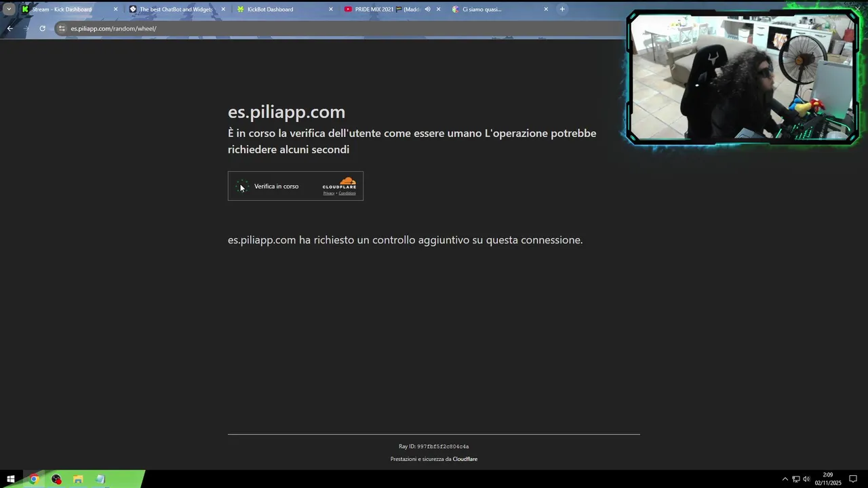Open the OBS Studio taskbar icon
The width and height of the screenshot is (868, 488).
coord(56,479)
